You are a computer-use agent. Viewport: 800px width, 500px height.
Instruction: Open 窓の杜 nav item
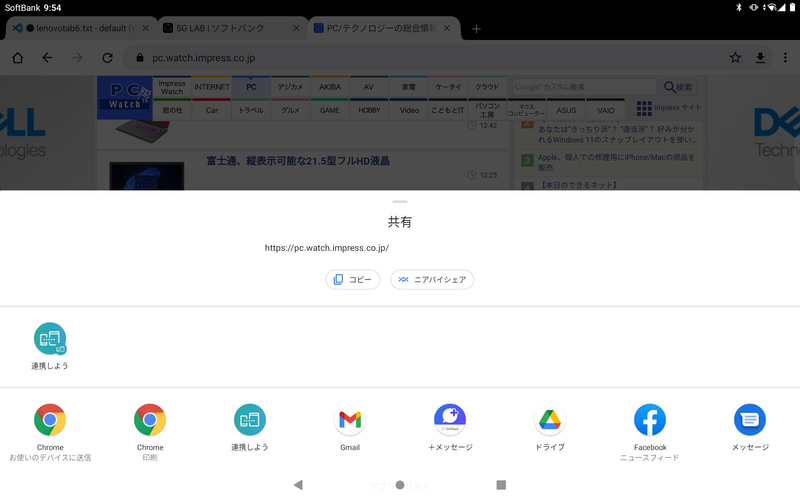172,110
